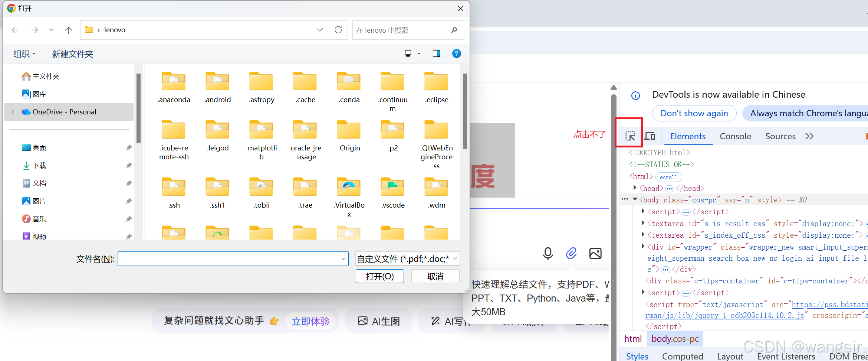Select the .icube-remote-ssh folder
The width and height of the screenshot is (868, 361).
(x=174, y=140)
